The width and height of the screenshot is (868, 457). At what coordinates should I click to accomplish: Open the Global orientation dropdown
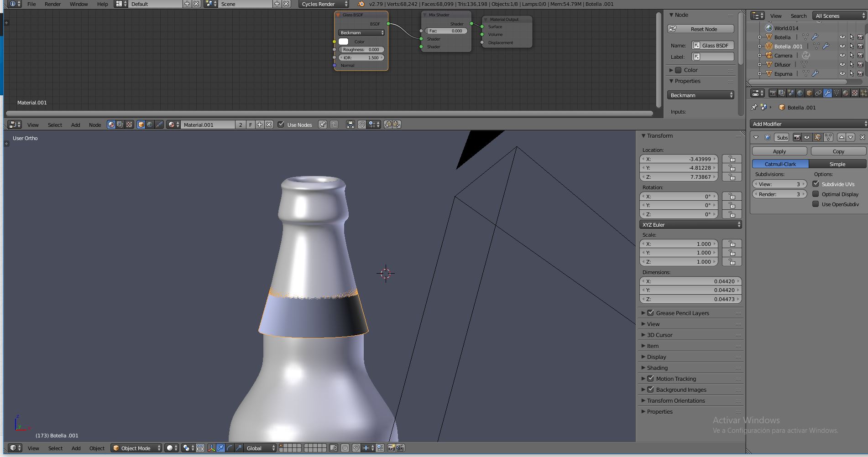pos(260,448)
